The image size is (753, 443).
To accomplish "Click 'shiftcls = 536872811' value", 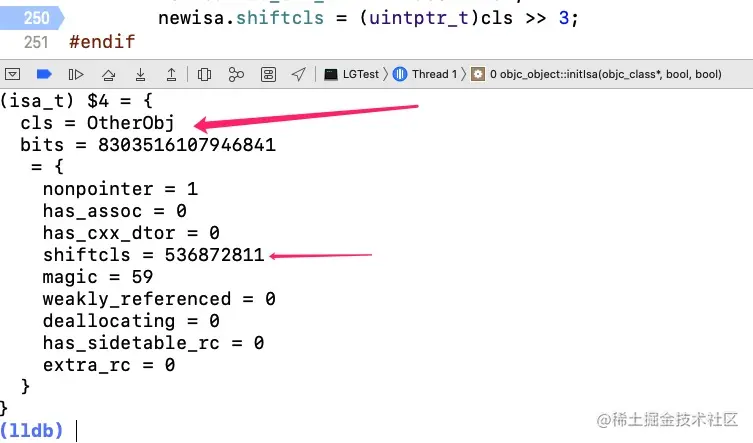I will click(x=154, y=255).
